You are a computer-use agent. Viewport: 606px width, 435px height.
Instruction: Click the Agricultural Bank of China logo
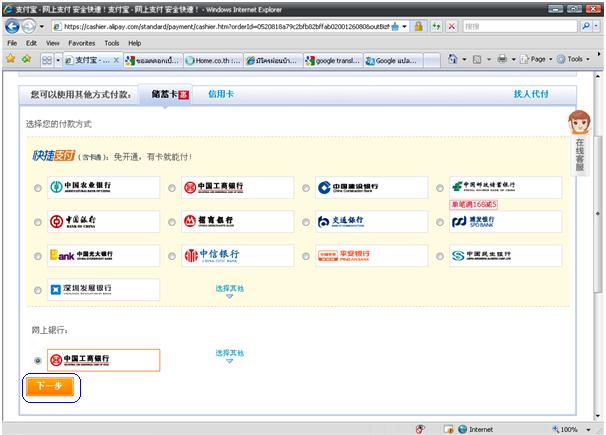pyautogui.click(x=103, y=187)
